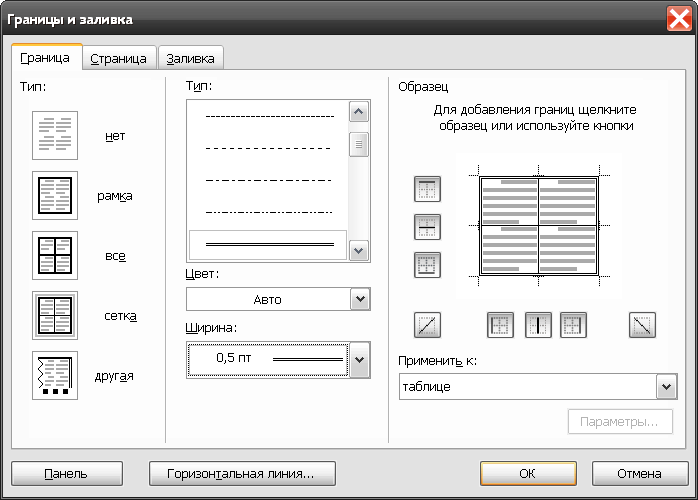Close the Границы и заливка dialog
Screen dimensions: 698x500
coord(679,20)
